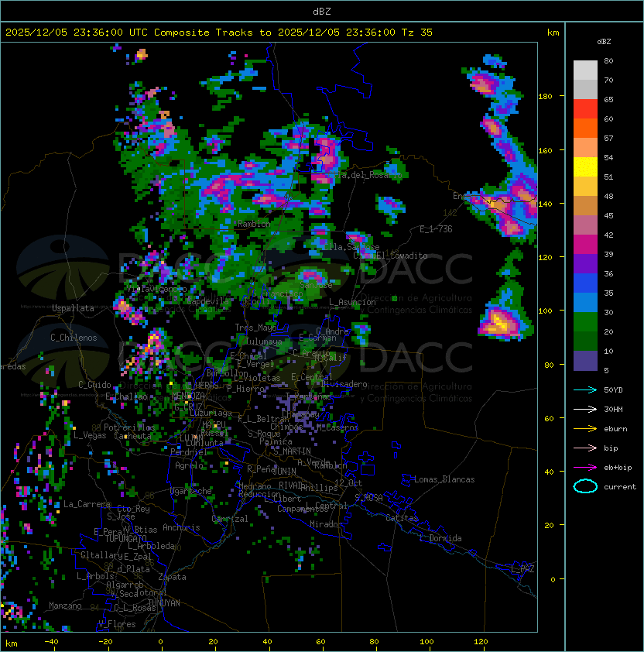Pick the magenta legend swatch
The image size is (644, 652).
pos(585,245)
